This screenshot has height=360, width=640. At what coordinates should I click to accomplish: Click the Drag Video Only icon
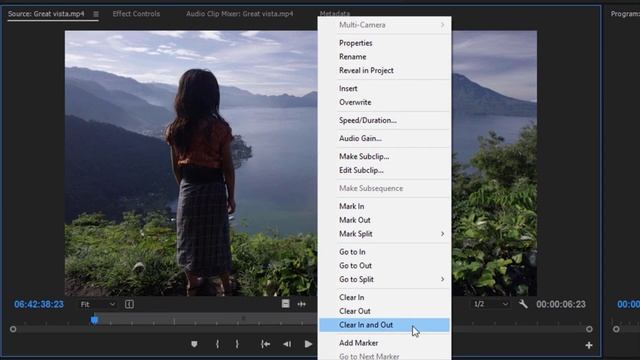coord(286,304)
